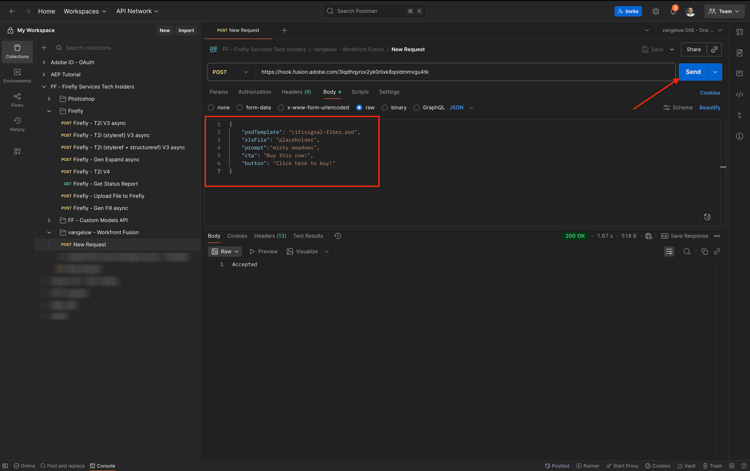
Task: Open the POST method dropdown
Action: [231, 72]
